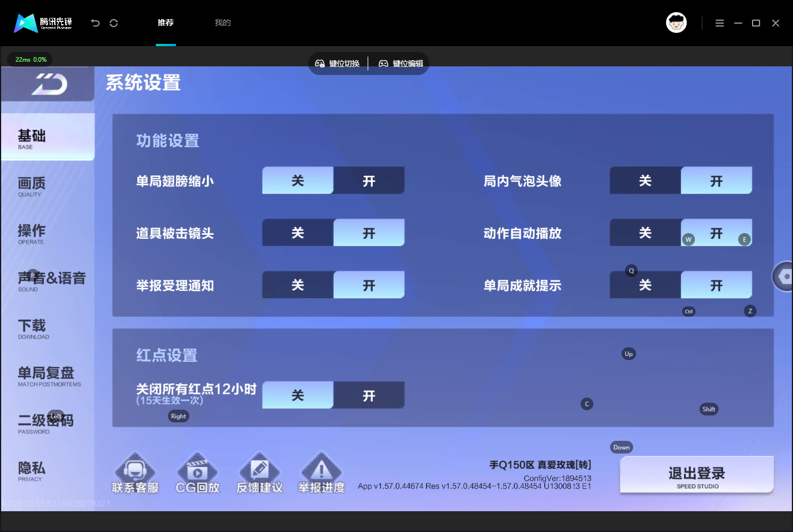Image resolution: width=793 pixels, height=532 pixels.
Task: Click the 退出登录 logout button
Action: click(697, 475)
